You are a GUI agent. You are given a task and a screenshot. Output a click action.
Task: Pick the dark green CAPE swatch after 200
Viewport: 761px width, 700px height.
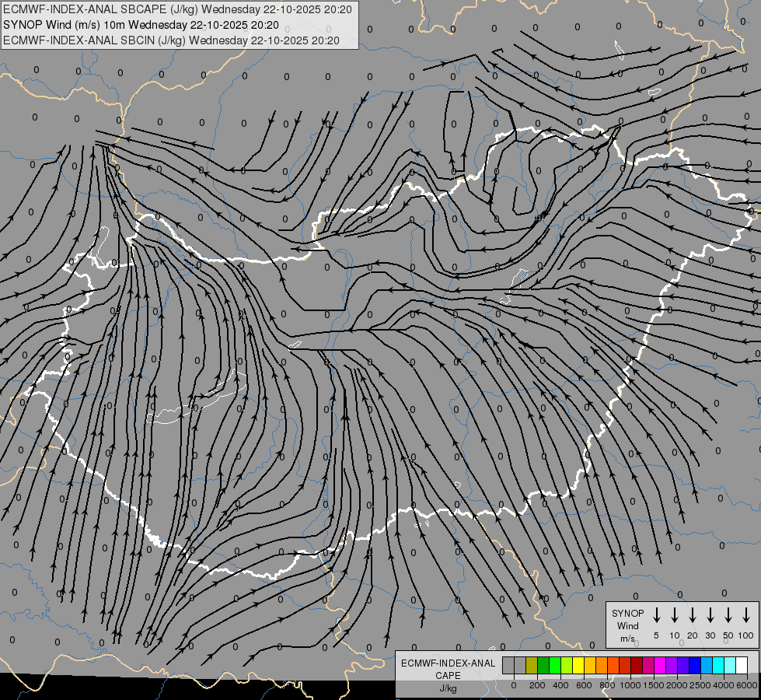(543, 665)
